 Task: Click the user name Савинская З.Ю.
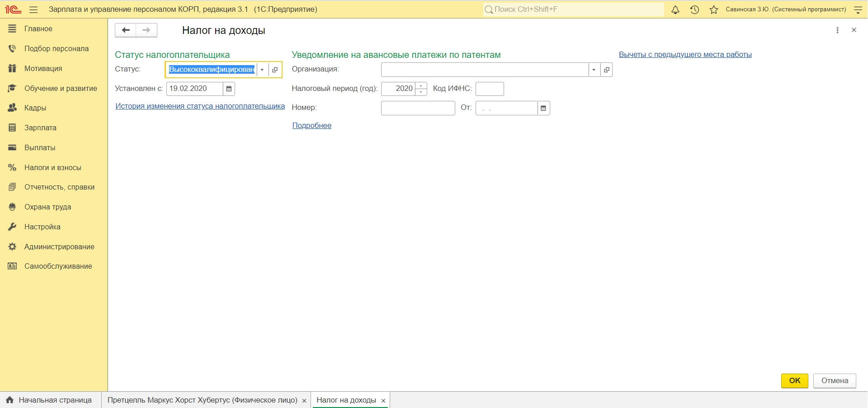click(786, 9)
